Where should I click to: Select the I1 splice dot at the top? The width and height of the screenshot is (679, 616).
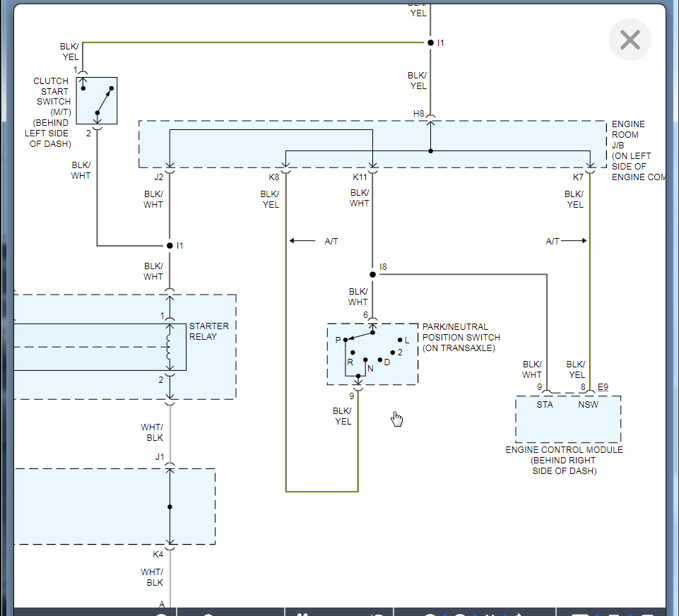point(430,43)
